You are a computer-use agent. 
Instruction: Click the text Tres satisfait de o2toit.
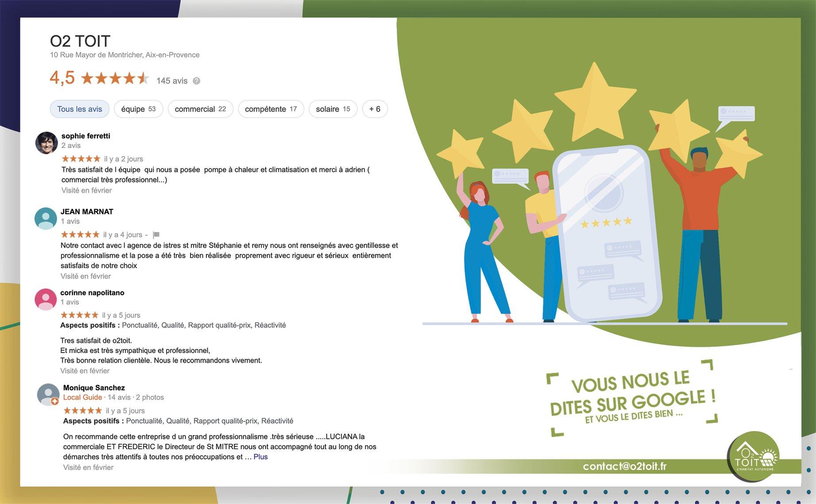click(96, 341)
